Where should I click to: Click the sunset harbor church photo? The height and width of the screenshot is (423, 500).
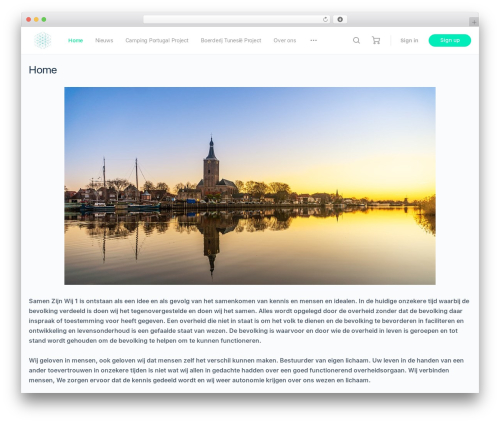(250, 186)
